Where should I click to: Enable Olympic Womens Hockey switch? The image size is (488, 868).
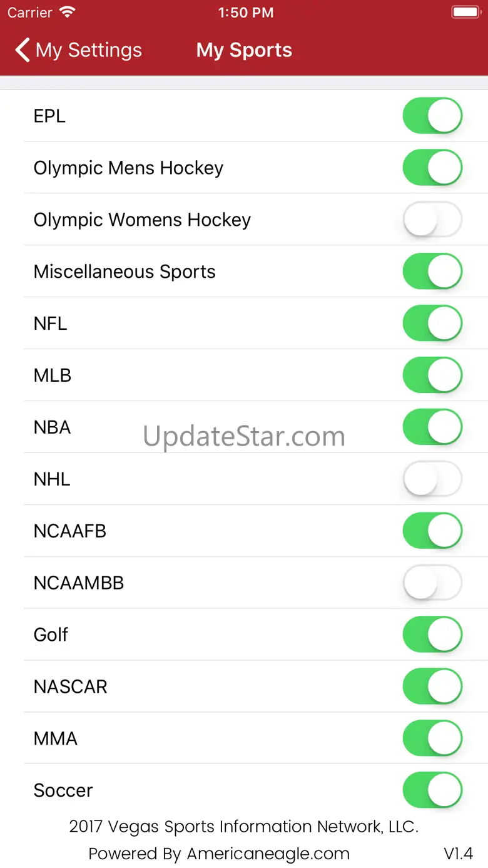(432, 220)
